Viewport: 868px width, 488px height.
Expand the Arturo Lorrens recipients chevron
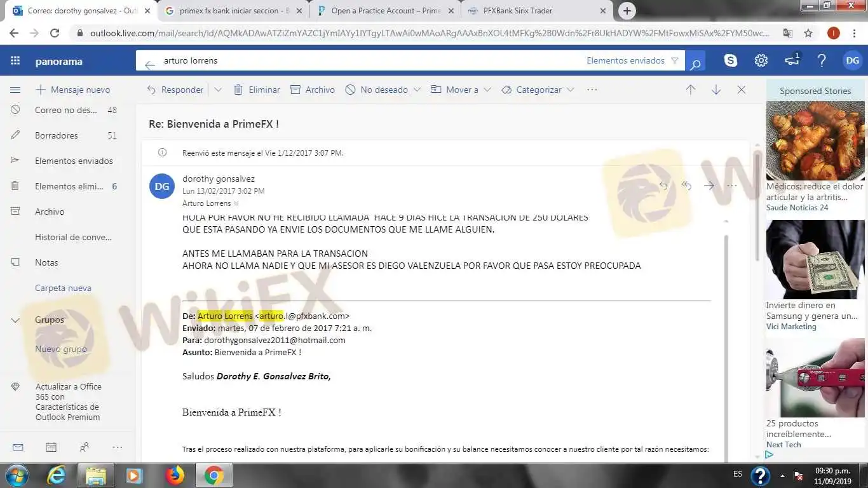[x=236, y=203]
